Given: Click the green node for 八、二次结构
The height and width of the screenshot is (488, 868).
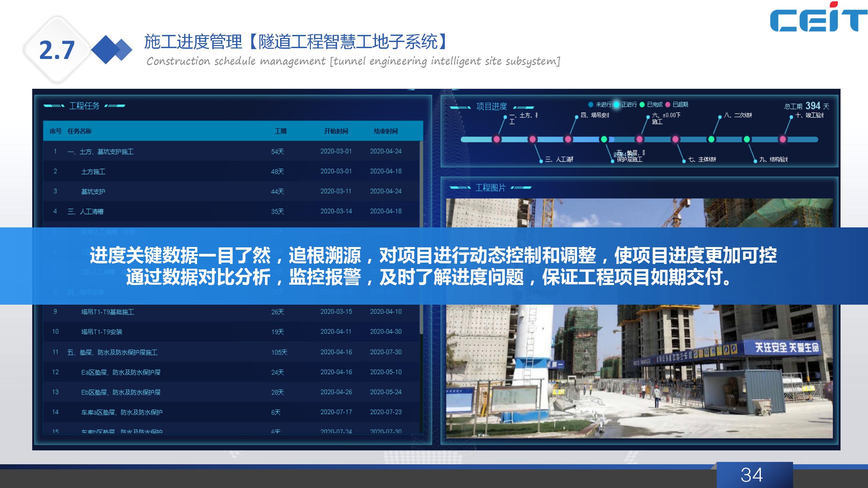Looking at the screenshot, I should 711,139.
